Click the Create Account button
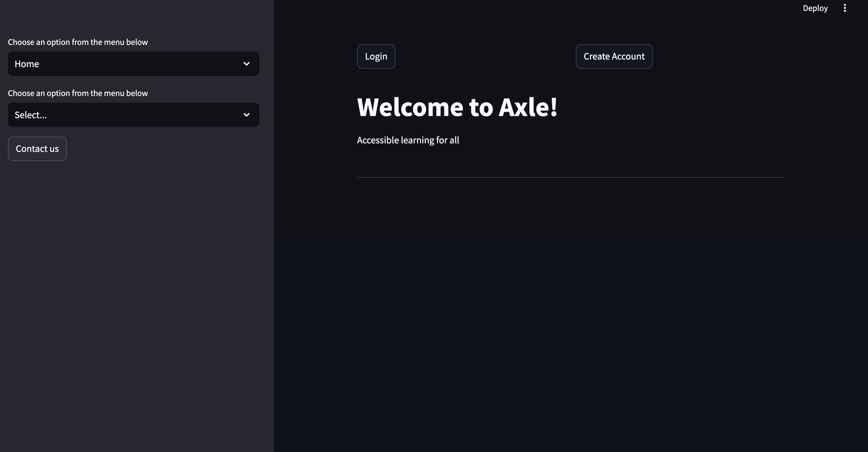The height and width of the screenshot is (452, 868). pyautogui.click(x=613, y=56)
